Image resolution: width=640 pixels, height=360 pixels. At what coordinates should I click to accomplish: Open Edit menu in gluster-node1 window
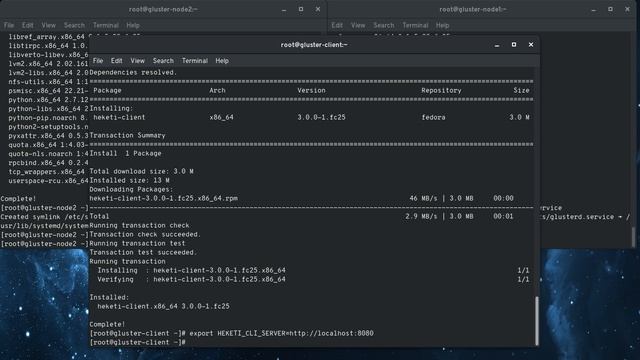click(337, 25)
